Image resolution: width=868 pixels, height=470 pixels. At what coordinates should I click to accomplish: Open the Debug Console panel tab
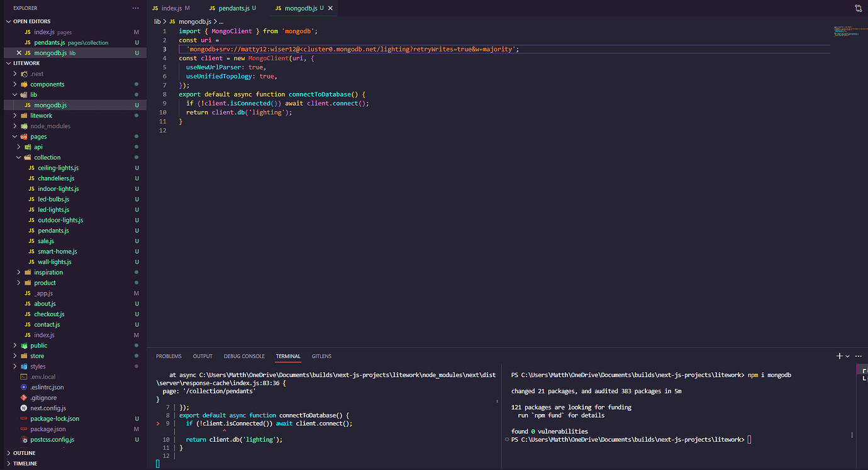pos(244,356)
